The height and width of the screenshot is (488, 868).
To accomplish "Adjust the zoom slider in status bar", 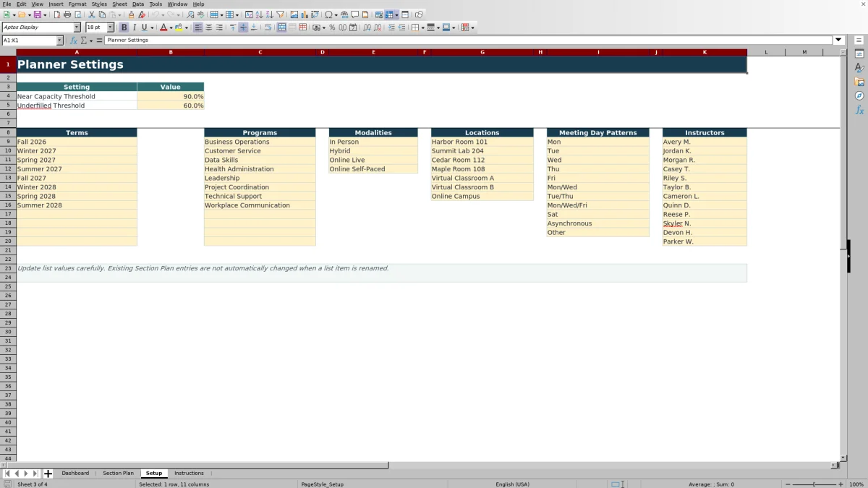I will point(814,484).
